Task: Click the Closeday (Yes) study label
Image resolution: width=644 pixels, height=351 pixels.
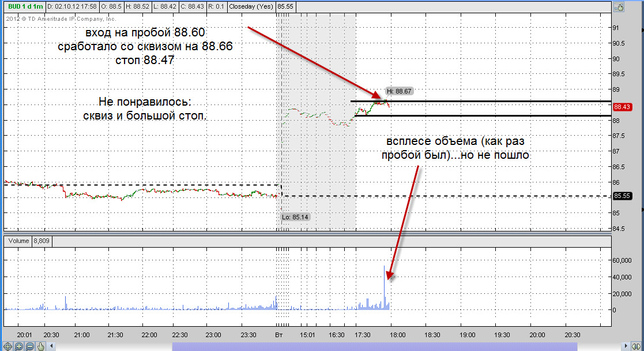Action: [x=251, y=6]
